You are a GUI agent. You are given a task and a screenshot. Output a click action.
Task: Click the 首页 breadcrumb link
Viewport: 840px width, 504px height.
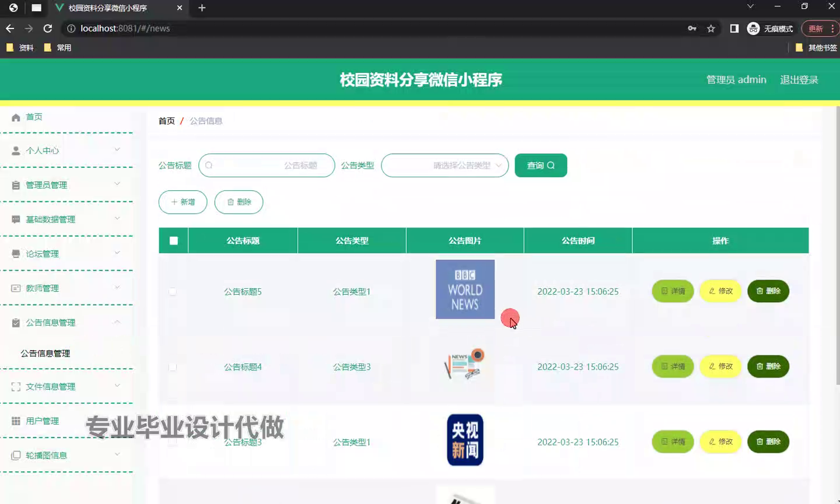click(x=167, y=121)
